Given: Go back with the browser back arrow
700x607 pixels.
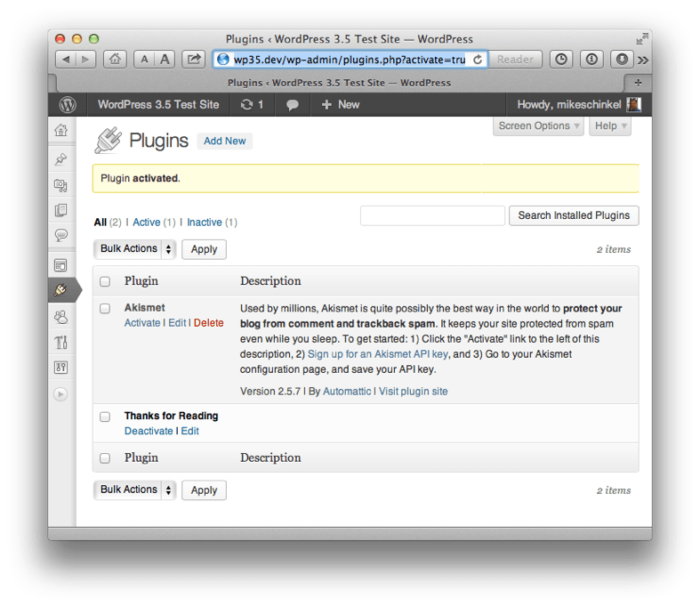Looking at the screenshot, I should [66, 60].
